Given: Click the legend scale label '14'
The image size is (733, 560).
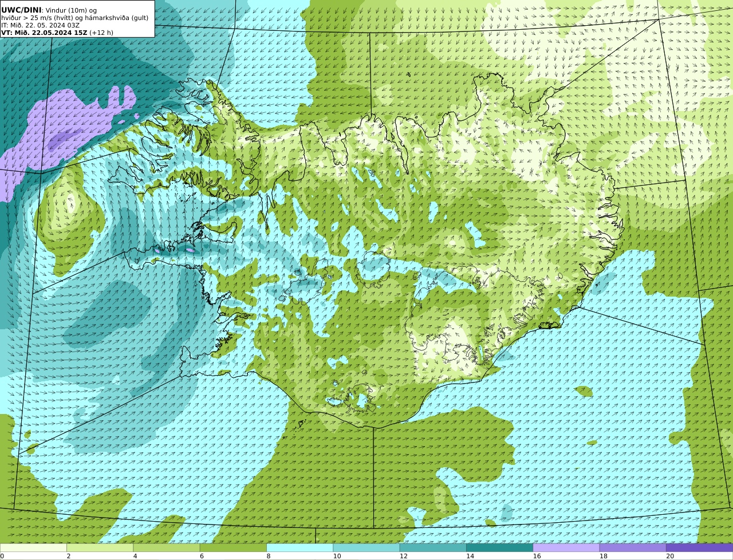Looking at the screenshot, I should coord(470,556).
